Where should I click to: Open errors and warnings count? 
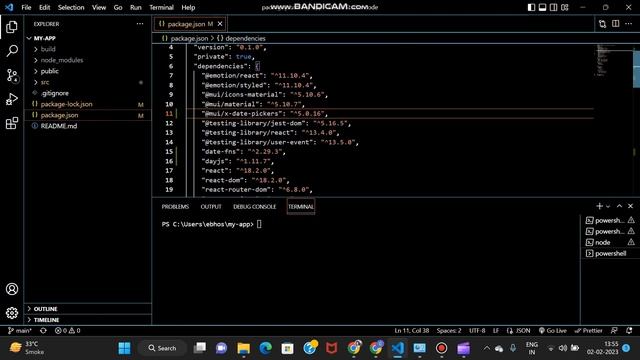coord(67,331)
